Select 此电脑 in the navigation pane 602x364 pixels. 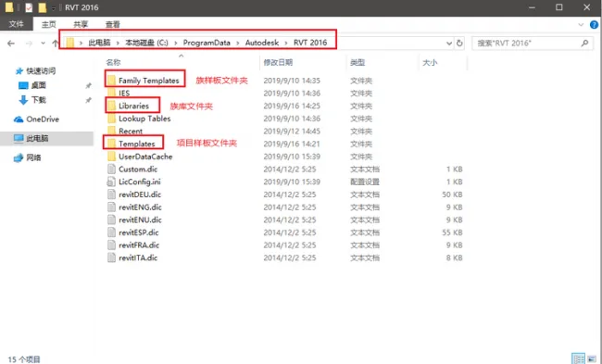point(37,138)
